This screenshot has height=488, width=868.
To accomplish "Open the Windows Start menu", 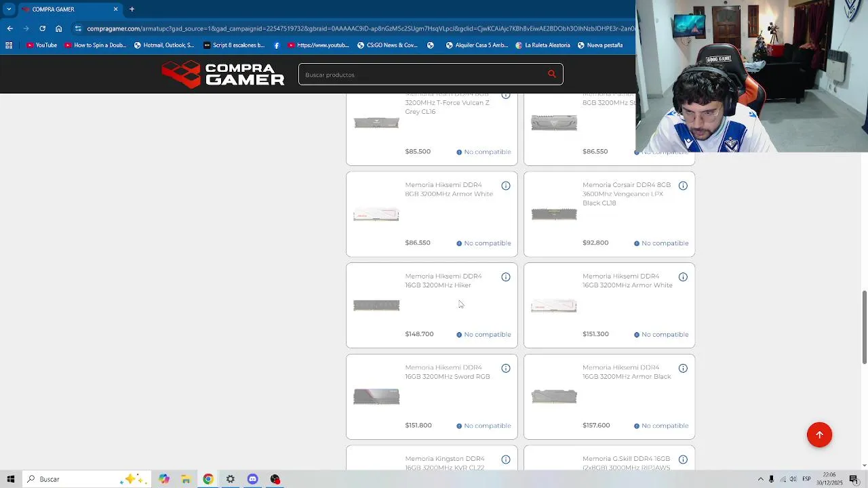I will [x=10, y=479].
